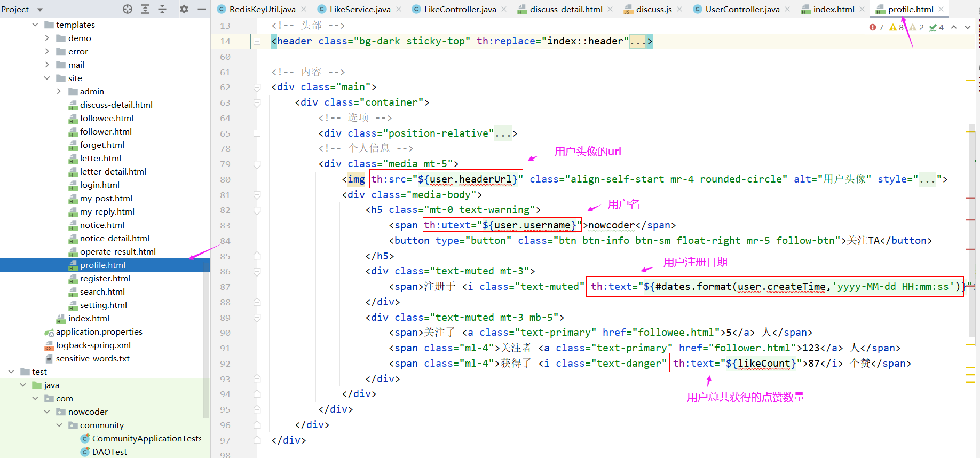
Task: Go to next highlighted error arrow
Action: tap(968, 27)
